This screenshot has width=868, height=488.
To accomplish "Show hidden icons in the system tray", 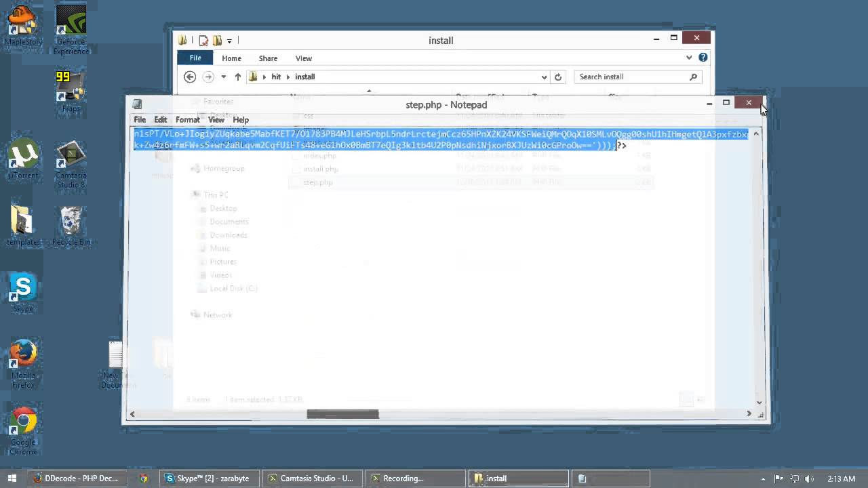I will tap(763, 479).
